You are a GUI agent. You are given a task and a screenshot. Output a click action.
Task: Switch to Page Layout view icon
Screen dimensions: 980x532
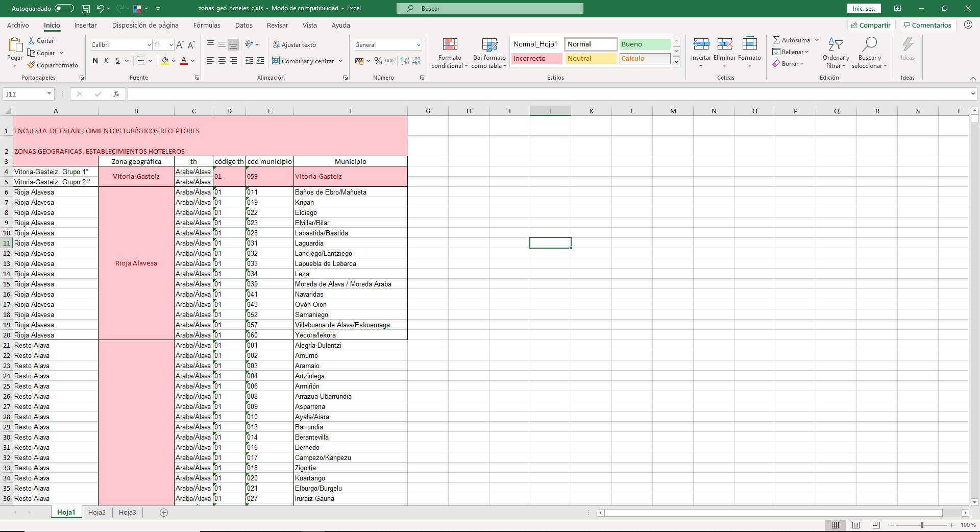point(856,525)
